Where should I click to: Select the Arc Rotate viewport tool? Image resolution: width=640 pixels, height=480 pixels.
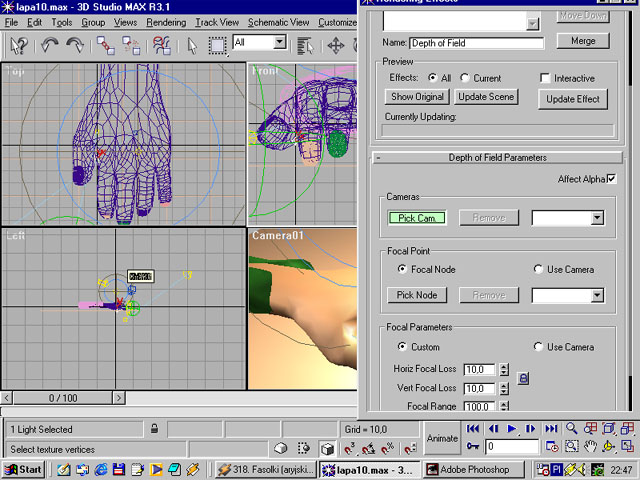pyautogui.click(x=608, y=446)
